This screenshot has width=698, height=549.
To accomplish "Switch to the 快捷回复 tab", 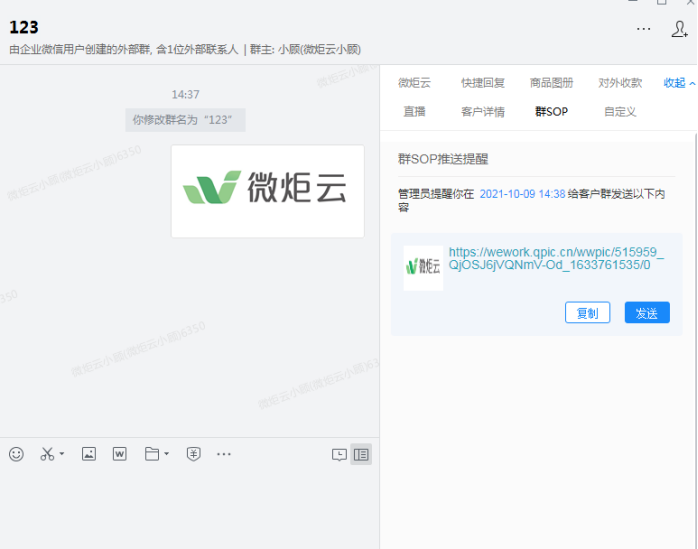I will (x=483, y=83).
